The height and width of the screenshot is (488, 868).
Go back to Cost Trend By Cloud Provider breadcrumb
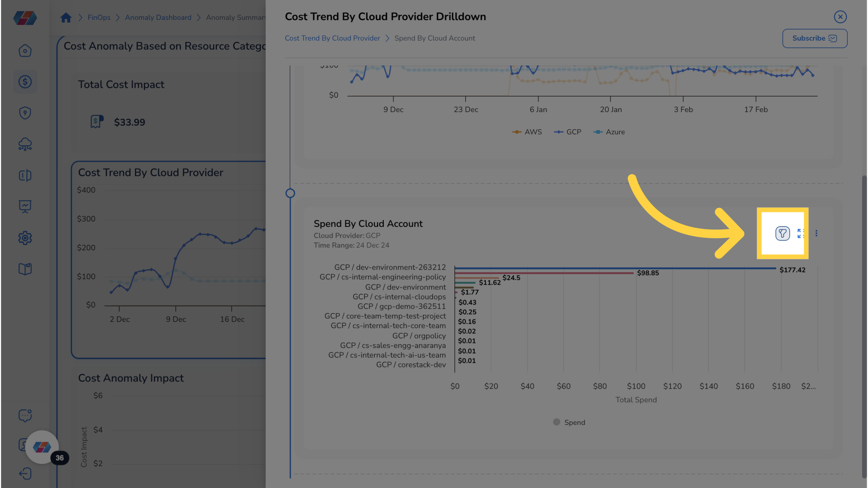point(332,38)
